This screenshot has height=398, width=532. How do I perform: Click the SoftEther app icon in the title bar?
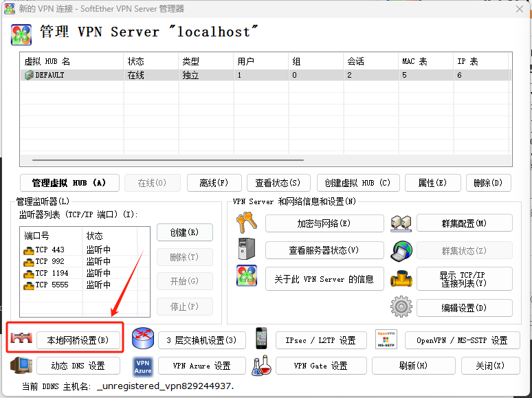[10, 8]
